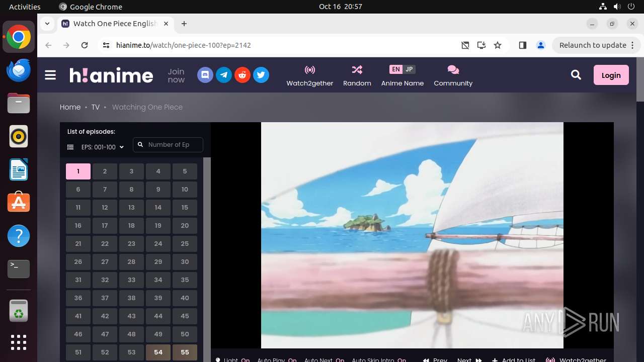The height and width of the screenshot is (362, 644).
Task: Select episode 54
Action: pos(158,352)
